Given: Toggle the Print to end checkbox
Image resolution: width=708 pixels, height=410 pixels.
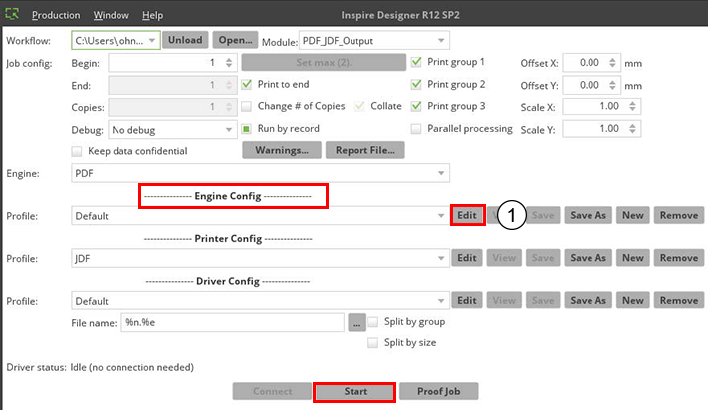Looking at the screenshot, I should coord(248,85).
